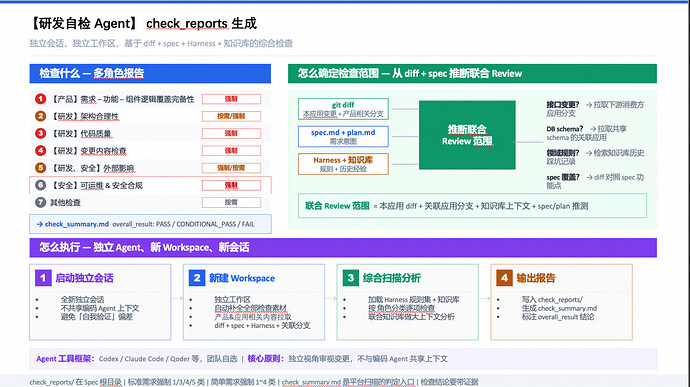
Task: Click the purple 怎么执行 header bar
Action: tap(343, 247)
